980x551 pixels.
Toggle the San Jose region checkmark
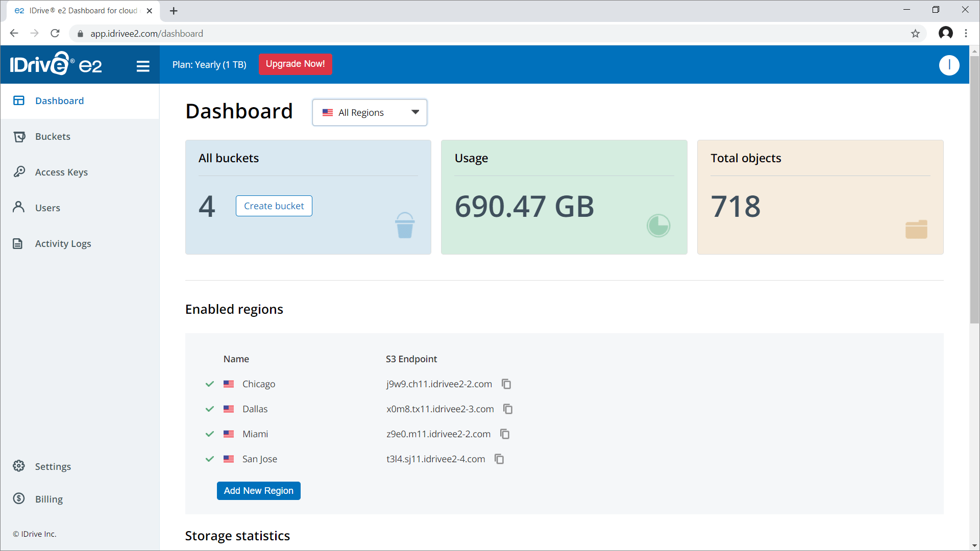click(209, 459)
